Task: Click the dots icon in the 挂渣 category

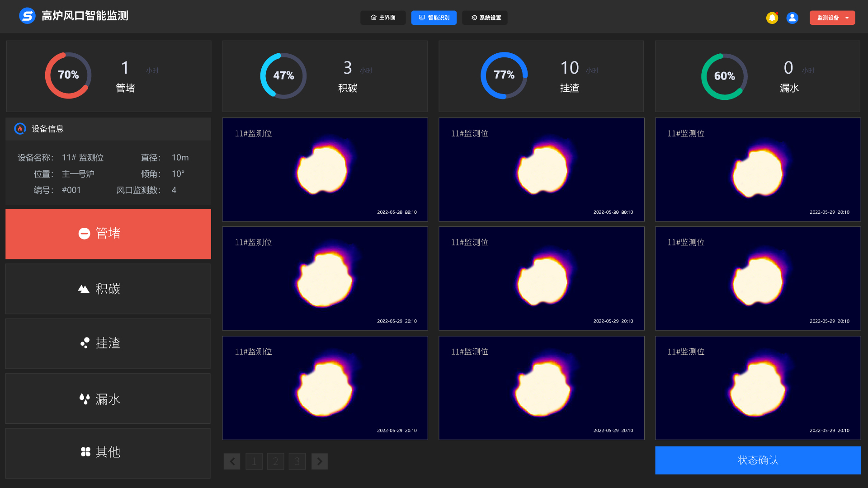Action: pos(85,343)
